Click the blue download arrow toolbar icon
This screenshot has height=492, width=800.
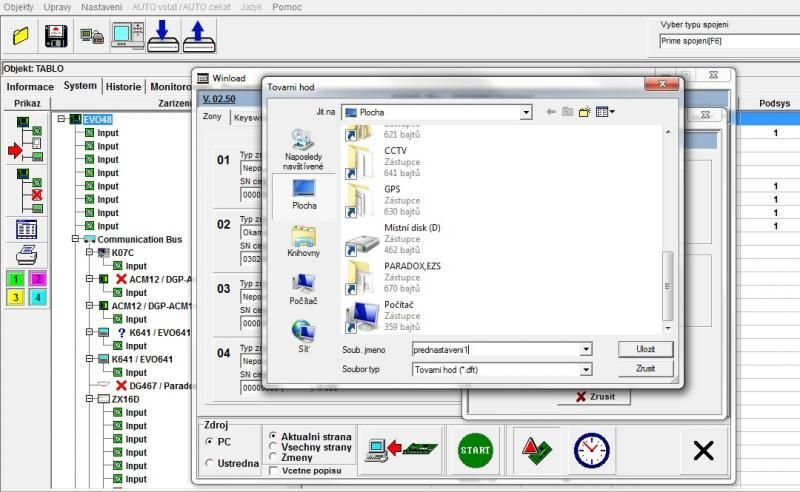point(161,37)
